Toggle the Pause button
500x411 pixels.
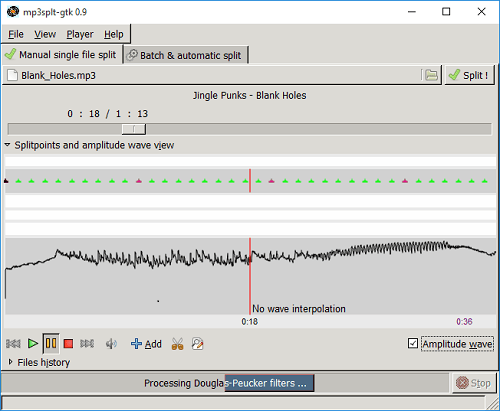click(51, 343)
